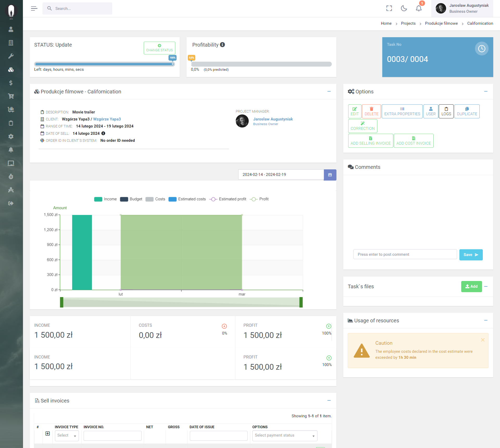Collapse the Sell invoices panel
500x448 pixels.
[x=329, y=401]
